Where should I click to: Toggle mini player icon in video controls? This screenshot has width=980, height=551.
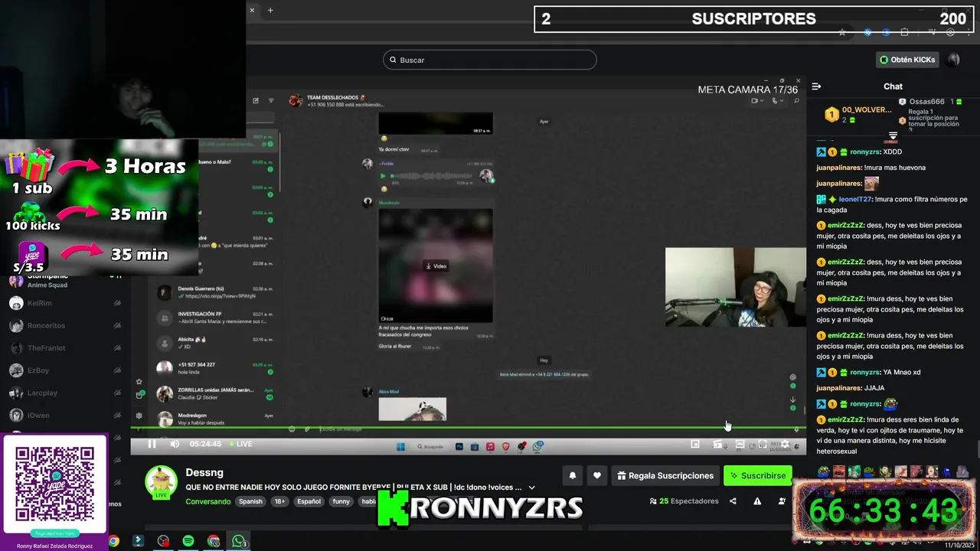[695, 445]
